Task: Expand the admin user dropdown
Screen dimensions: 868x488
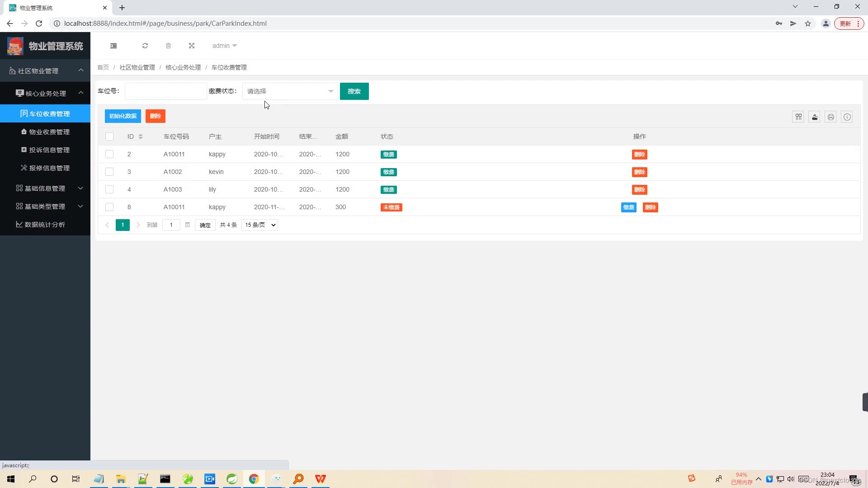Action: click(x=224, y=46)
